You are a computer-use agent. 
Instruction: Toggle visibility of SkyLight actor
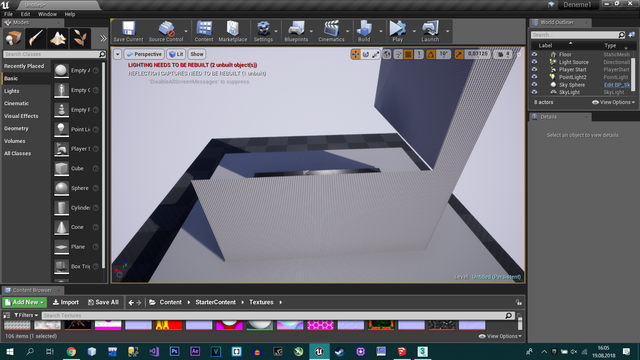pos(534,92)
